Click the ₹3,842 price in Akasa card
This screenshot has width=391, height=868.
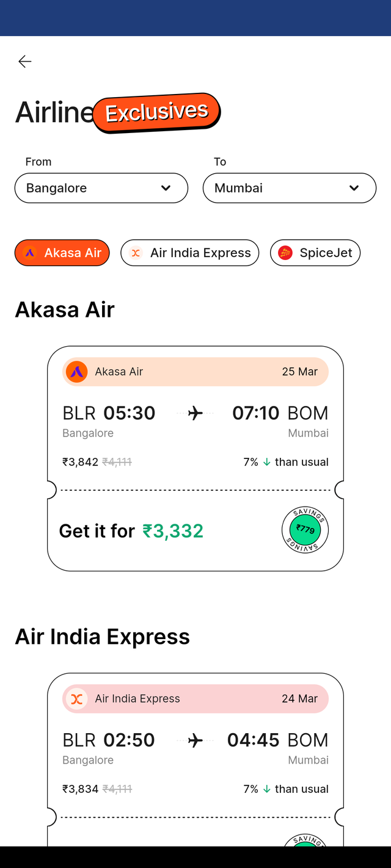pos(80,462)
